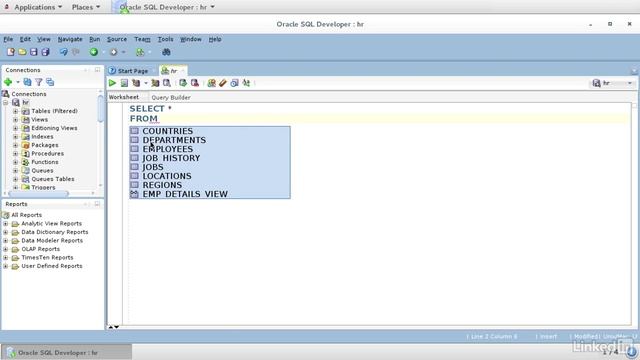Click the Forward navigation icon
This screenshot has height=360, width=640.
click(x=113, y=52)
